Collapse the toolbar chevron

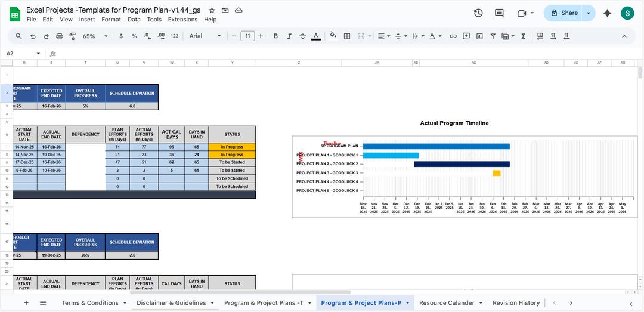(624, 36)
